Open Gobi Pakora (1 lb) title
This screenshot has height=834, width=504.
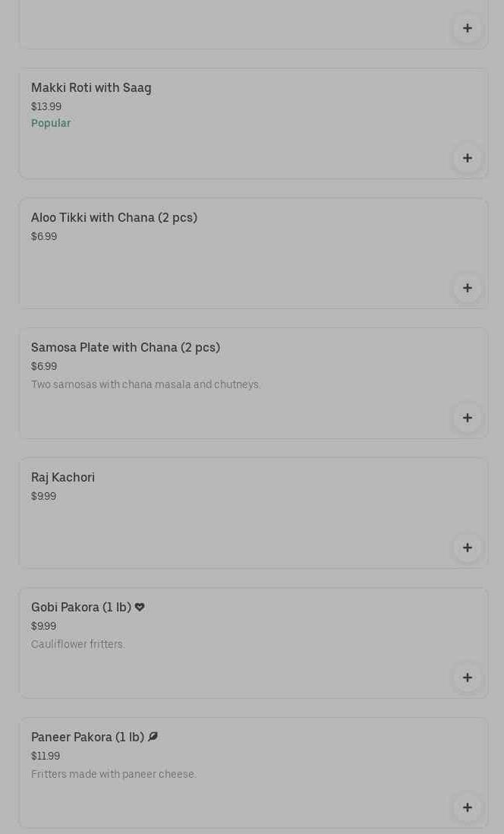[x=81, y=608]
